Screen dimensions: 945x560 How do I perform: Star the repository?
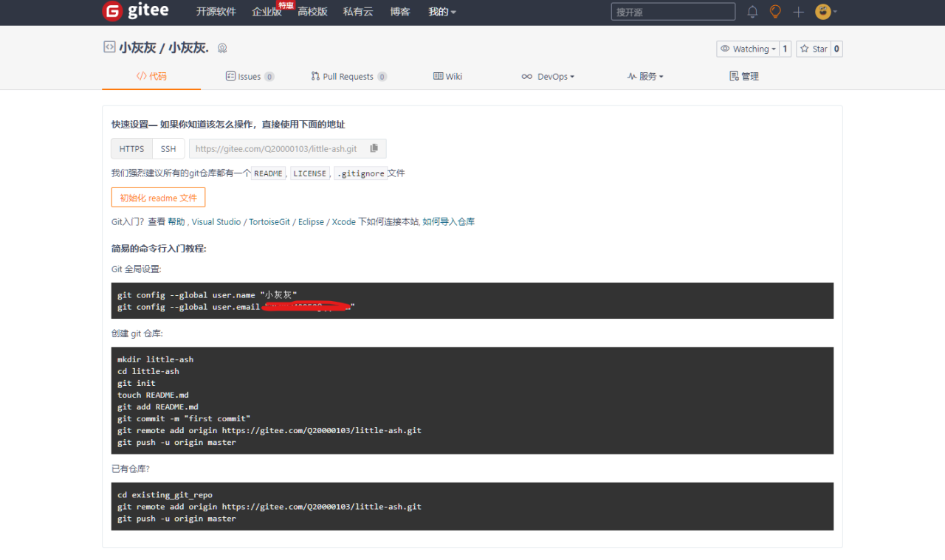pos(813,49)
